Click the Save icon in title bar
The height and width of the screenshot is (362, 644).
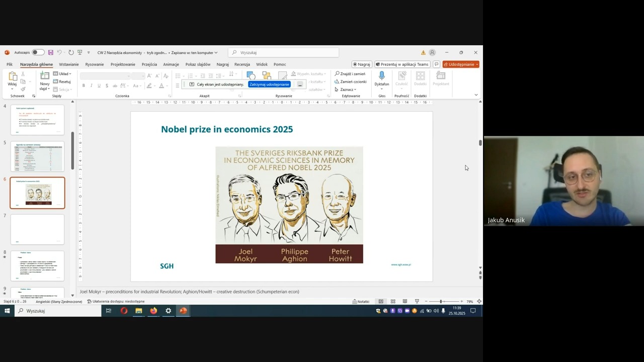pos(50,52)
